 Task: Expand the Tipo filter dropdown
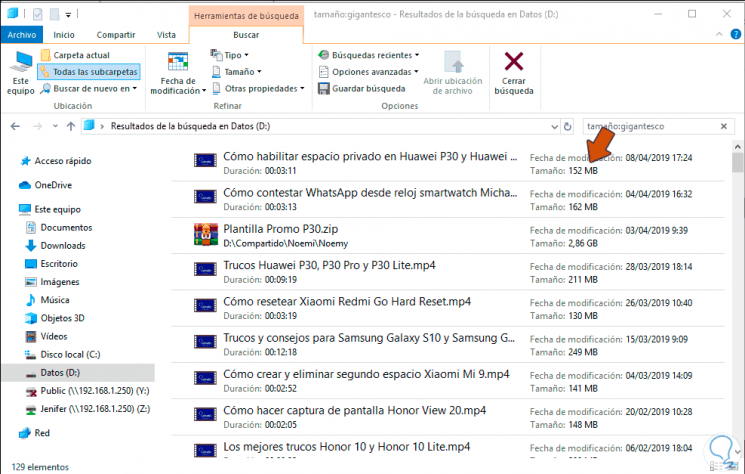pyautogui.click(x=230, y=55)
